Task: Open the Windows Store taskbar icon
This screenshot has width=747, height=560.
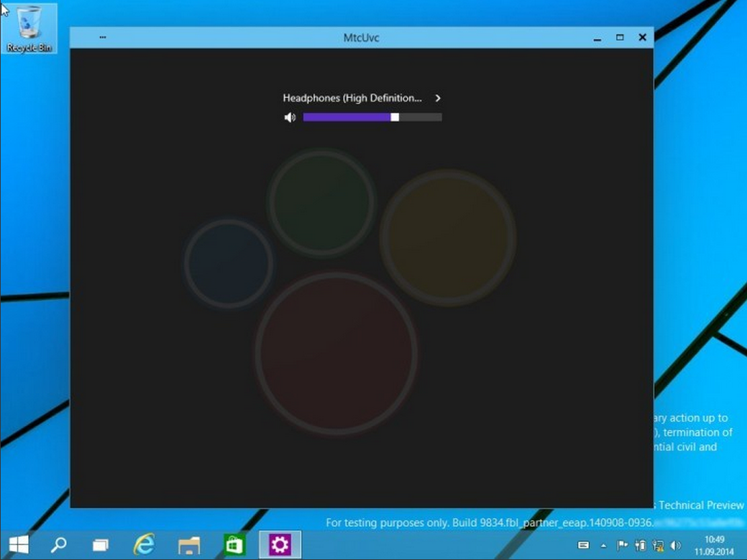Action: pyautogui.click(x=234, y=545)
